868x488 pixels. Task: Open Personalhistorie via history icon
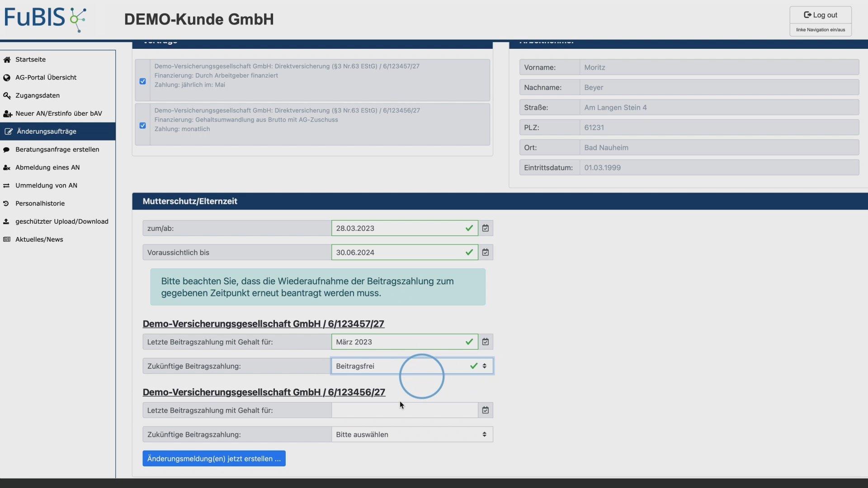[6, 203]
